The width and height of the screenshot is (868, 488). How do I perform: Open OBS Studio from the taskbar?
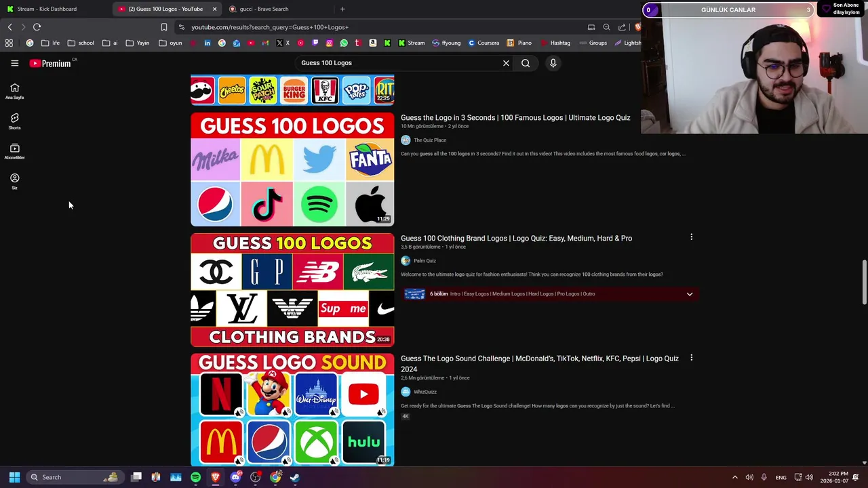pyautogui.click(x=255, y=477)
